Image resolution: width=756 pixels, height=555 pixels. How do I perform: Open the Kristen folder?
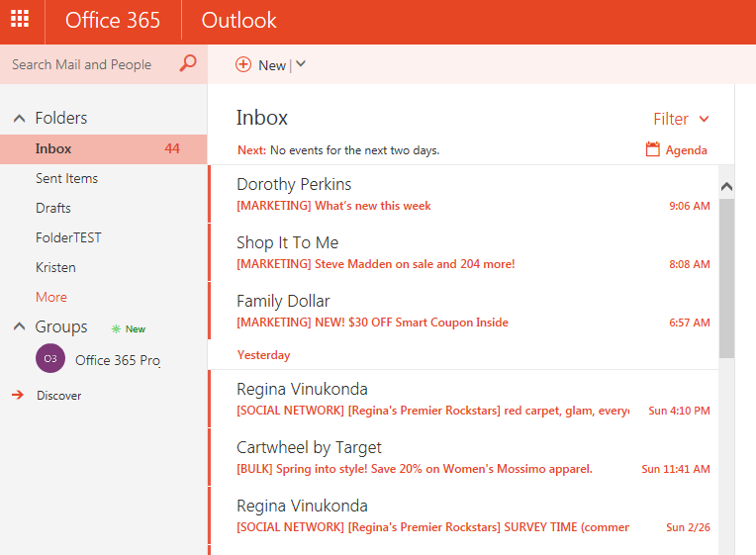point(55,267)
